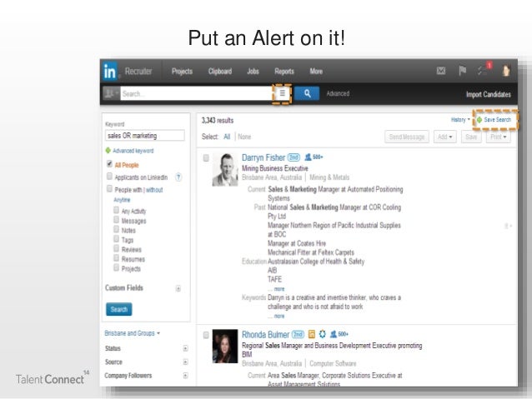Open the Advanced search link
532x399 pixels.
338,93
